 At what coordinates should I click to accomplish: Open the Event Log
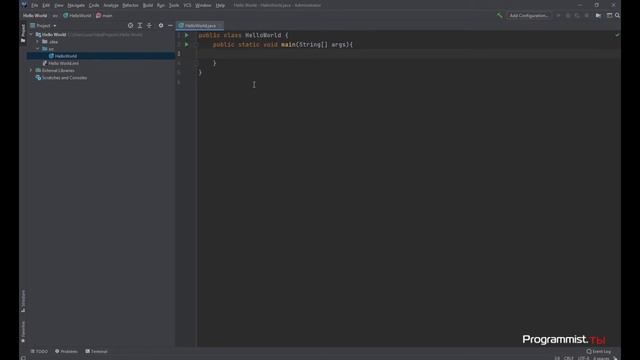[599, 351]
